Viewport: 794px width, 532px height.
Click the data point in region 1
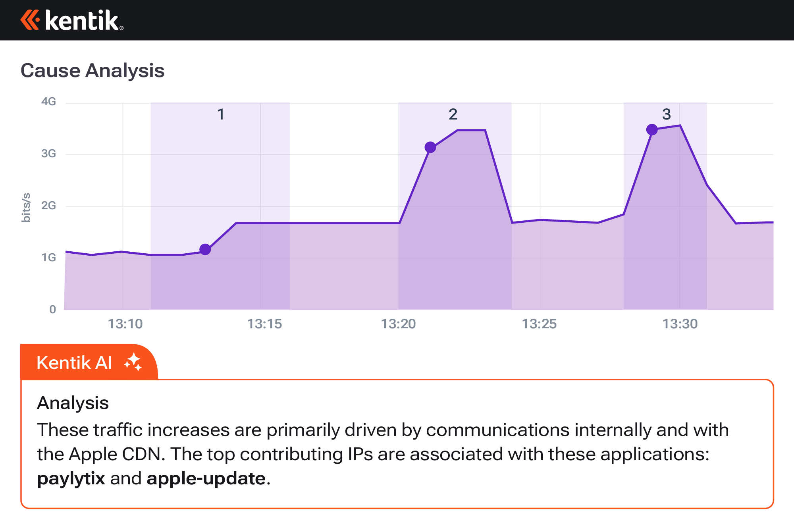click(x=205, y=249)
